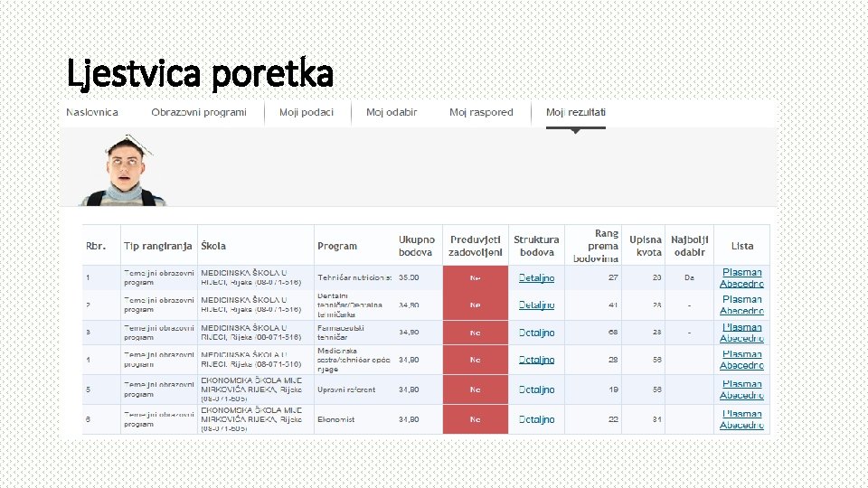The image size is (868, 488).
Task: Open Plasman list for Dentalni tehničar
Action: point(741,299)
